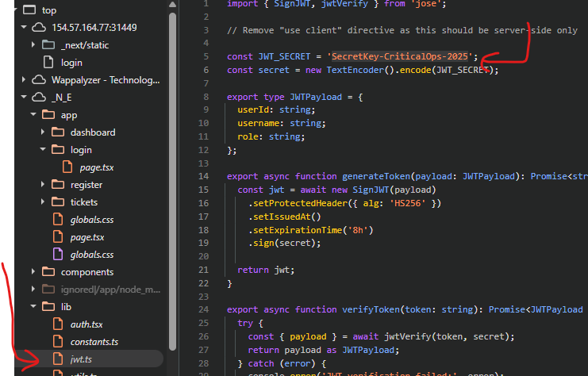This screenshot has height=376, width=588.
Task: Click the 'HS256' algorithm string
Action: pos(408,203)
